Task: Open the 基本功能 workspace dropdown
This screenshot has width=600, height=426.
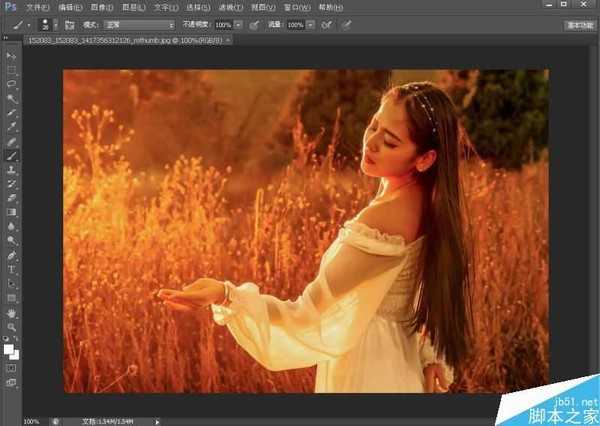Action: 577,24
